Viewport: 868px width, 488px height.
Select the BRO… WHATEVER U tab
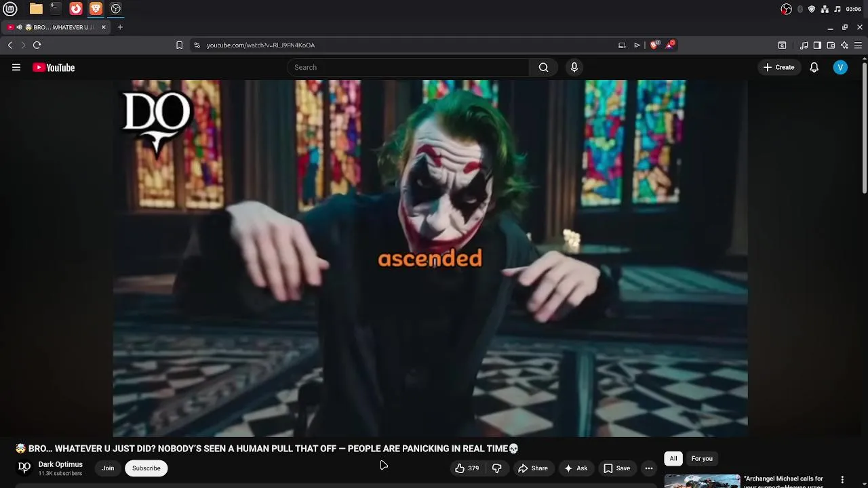pyautogui.click(x=57, y=27)
